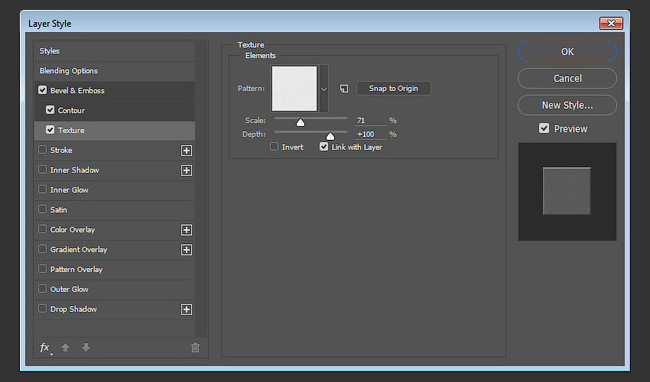This screenshot has height=382, width=650.
Task: Uncheck the Texture checkbox
Action: coord(50,130)
